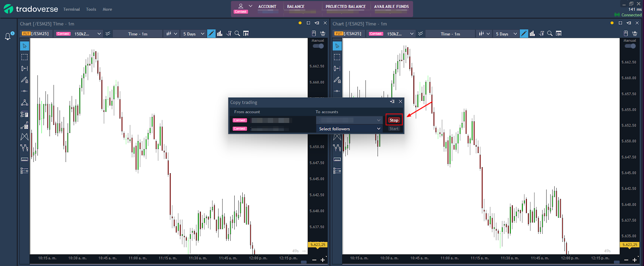Select the rectangle selection tool in left chart
The image size is (644, 266).
click(x=25, y=57)
